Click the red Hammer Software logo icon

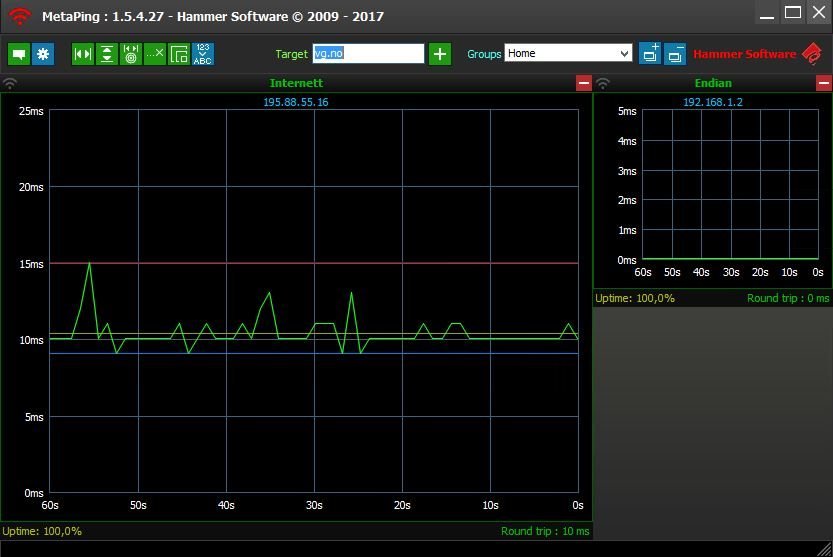coord(812,54)
